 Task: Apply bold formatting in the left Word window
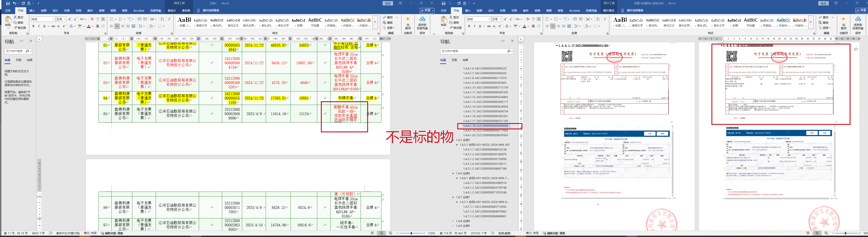coord(33,26)
